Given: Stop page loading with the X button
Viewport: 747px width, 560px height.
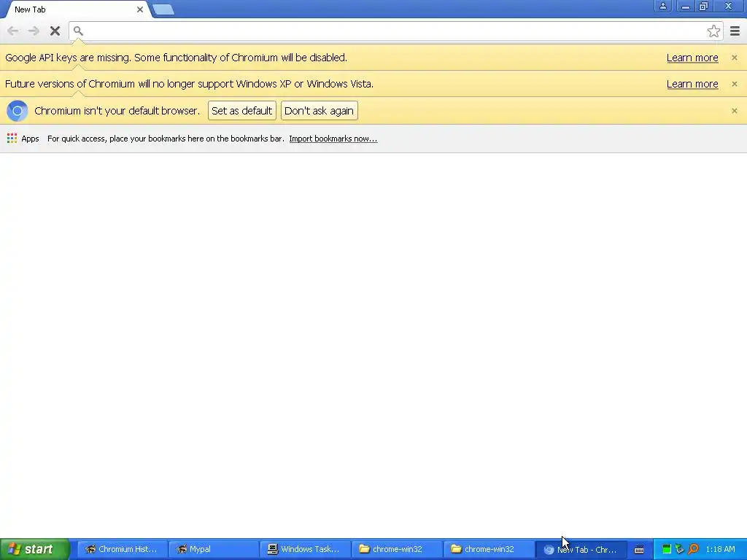Looking at the screenshot, I should coord(55,31).
